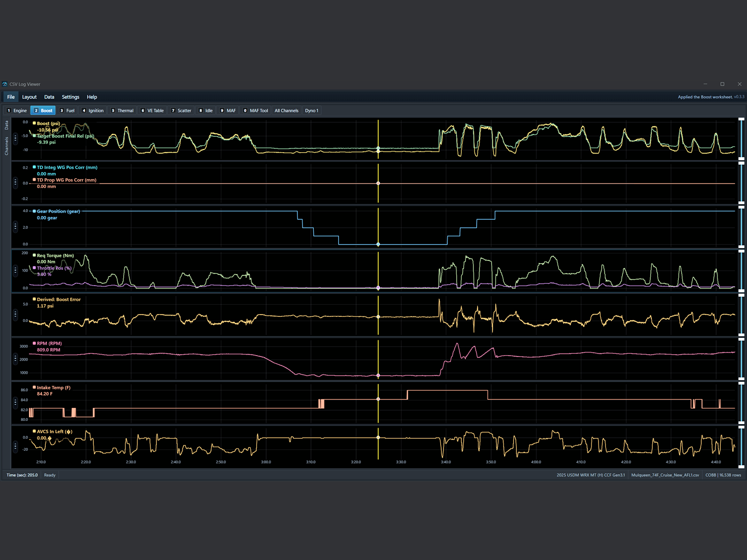Image resolution: width=747 pixels, height=560 pixels.
Task: Select the Boost worksheet tab
Action: coord(43,111)
